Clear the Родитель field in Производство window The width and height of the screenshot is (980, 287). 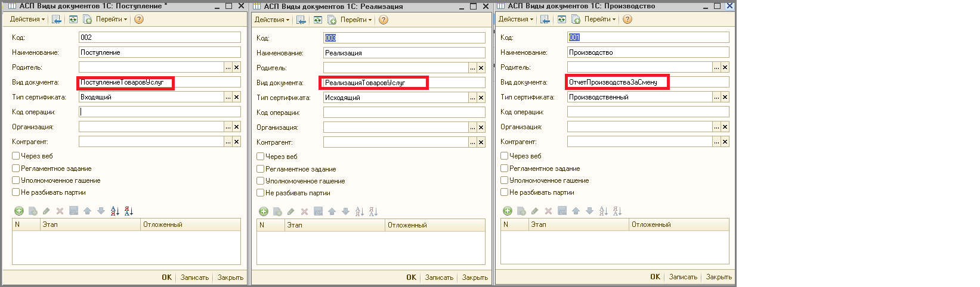click(725, 67)
